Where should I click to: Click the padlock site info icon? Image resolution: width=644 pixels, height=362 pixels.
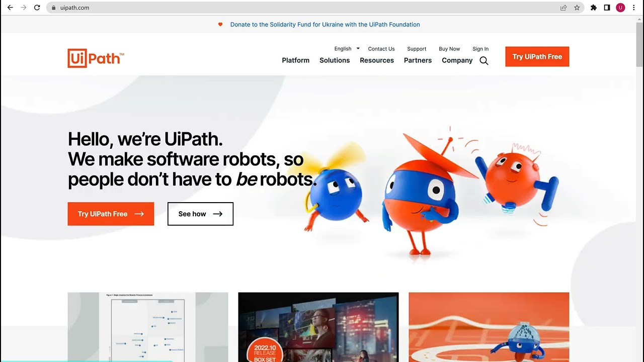[54, 8]
